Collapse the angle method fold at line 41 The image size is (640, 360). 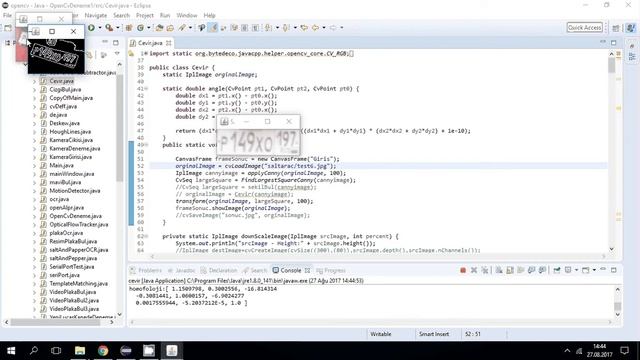click(x=146, y=89)
